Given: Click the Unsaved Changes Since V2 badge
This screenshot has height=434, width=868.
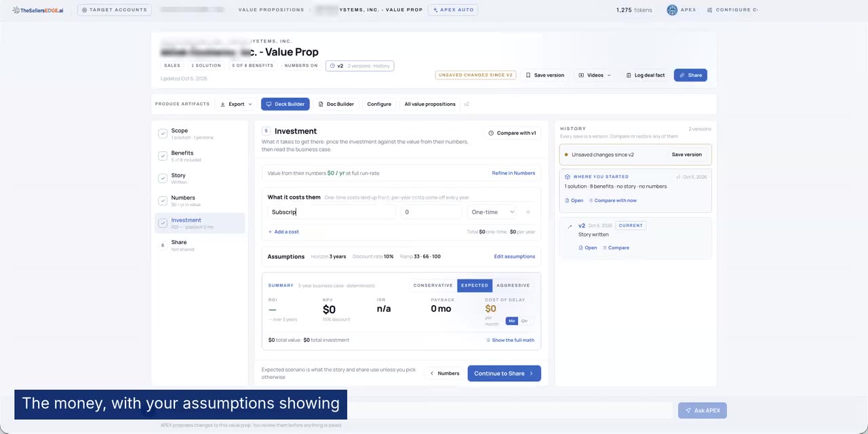Looking at the screenshot, I should [475, 75].
